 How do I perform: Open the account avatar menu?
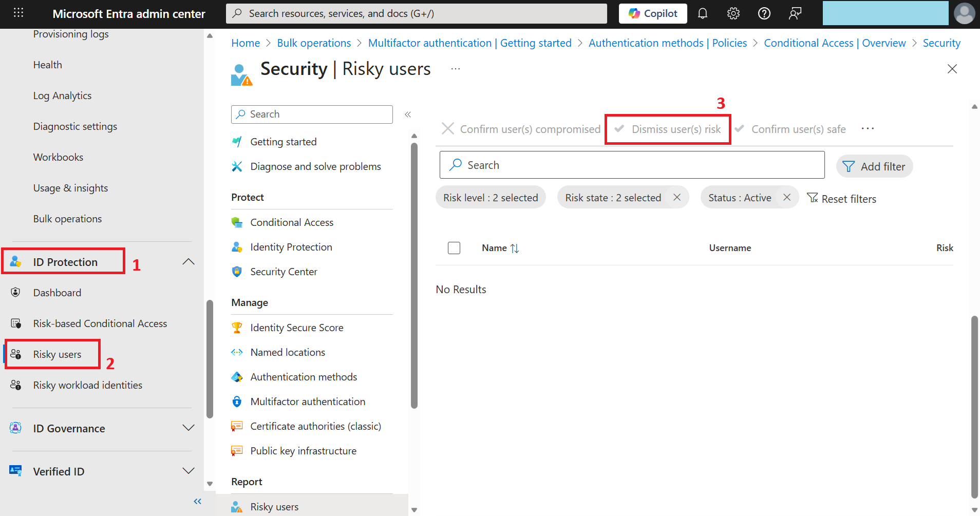[964, 13]
